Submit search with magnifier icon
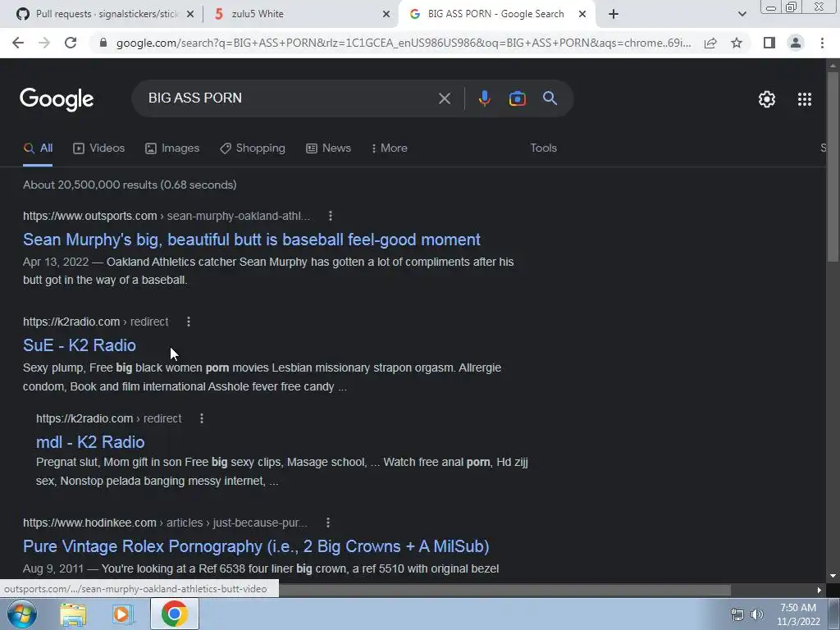This screenshot has height=630, width=840. pos(550,98)
